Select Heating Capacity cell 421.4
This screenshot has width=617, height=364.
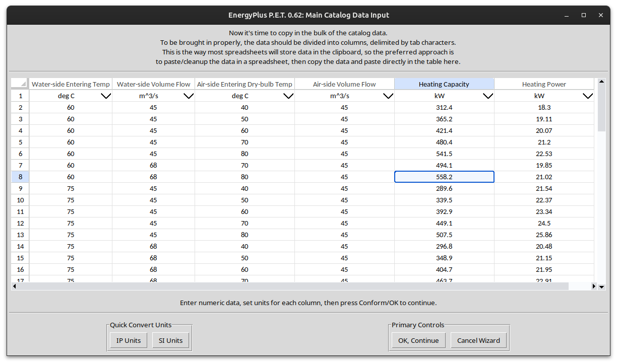point(444,130)
